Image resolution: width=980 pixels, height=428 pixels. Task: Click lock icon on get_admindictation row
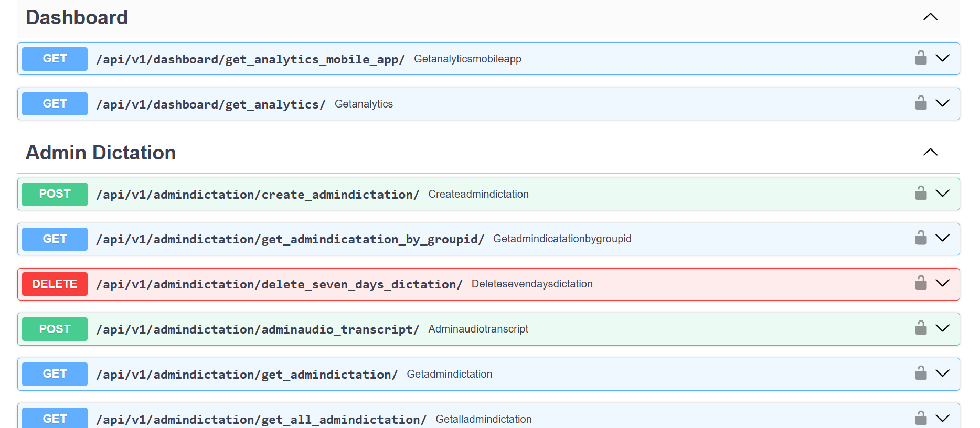pyautogui.click(x=921, y=373)
